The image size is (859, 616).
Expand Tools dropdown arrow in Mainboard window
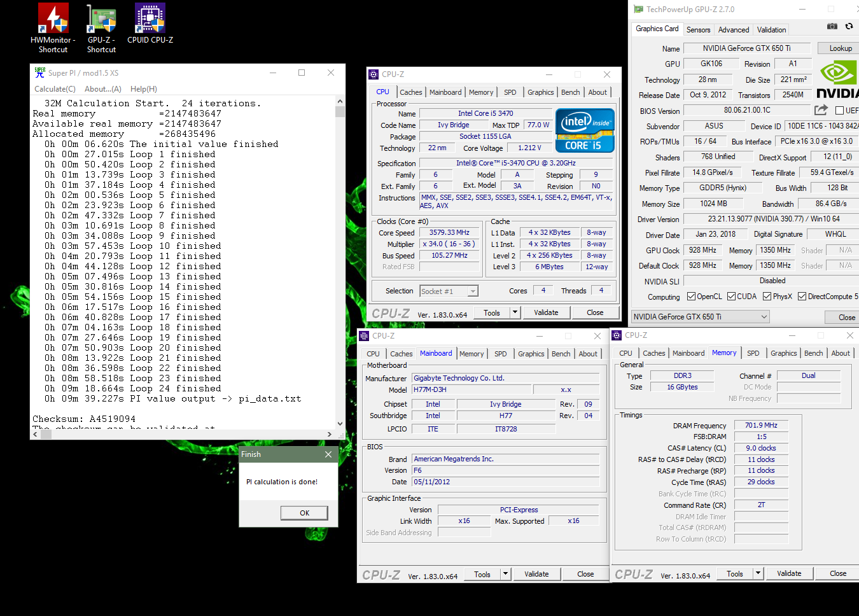click(506, 574)
